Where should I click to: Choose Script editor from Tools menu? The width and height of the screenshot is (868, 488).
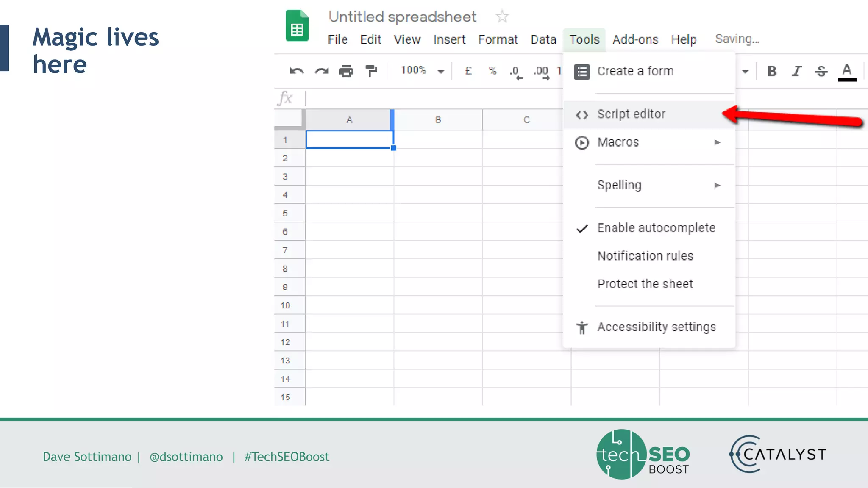point(631,114)
